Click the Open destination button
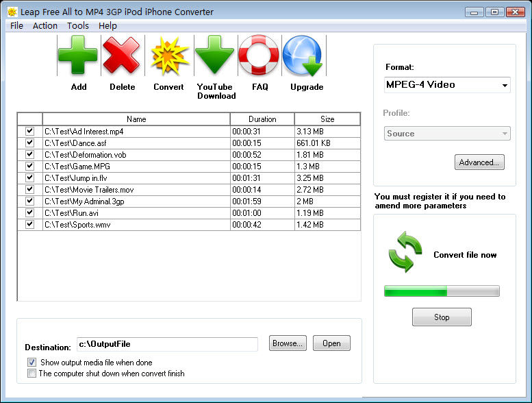532x403 pixels. [331, 343]
